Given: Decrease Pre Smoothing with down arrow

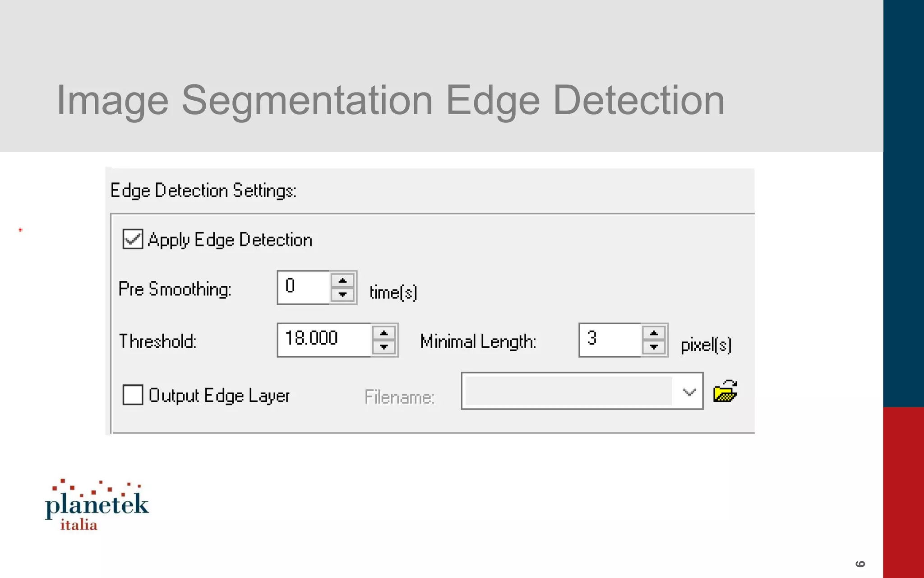Looking at the screenshot, I should [342, 295].
